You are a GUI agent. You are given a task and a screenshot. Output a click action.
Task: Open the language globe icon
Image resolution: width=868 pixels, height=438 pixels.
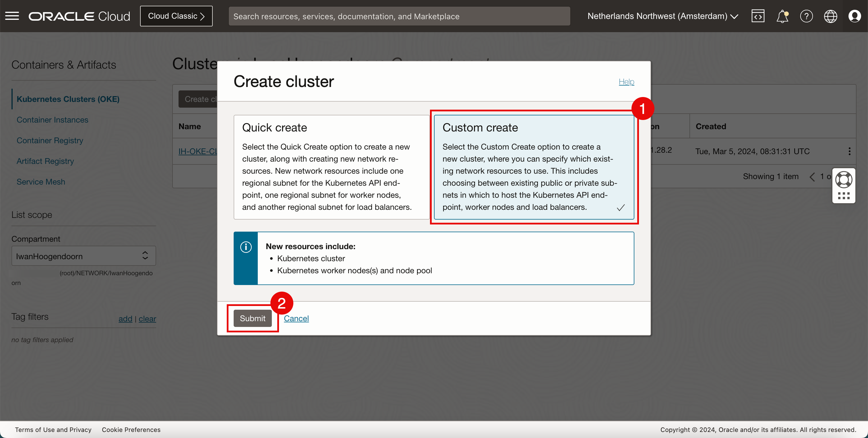pos(830,16)
